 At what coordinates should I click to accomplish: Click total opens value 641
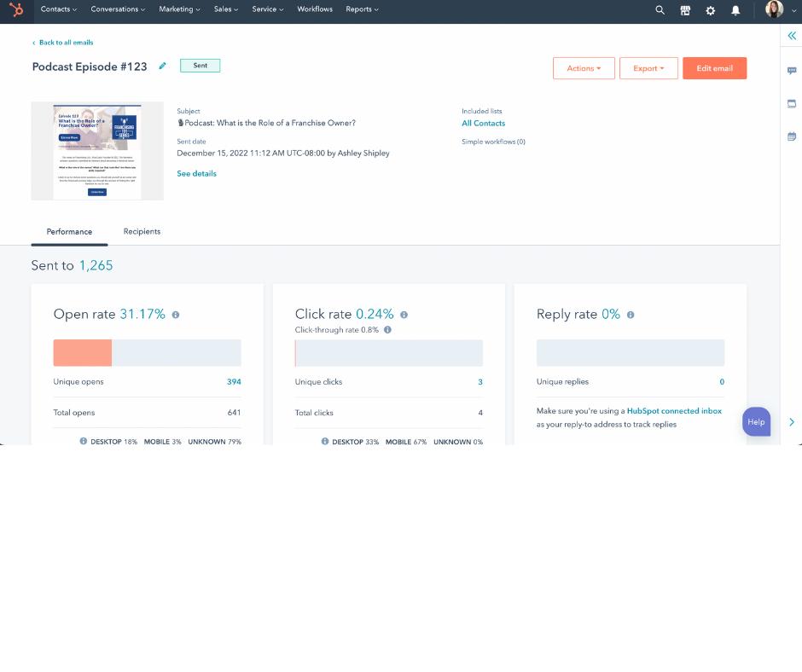coord(234,413)
